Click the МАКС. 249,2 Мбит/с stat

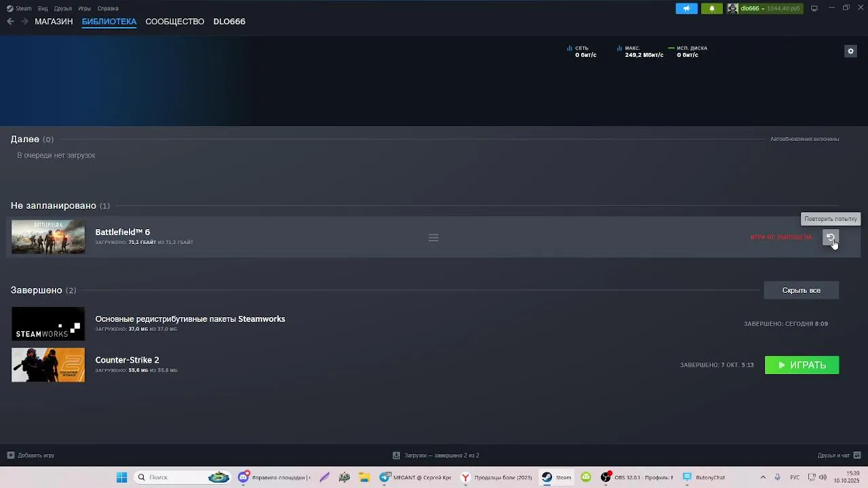click(639, 52)
